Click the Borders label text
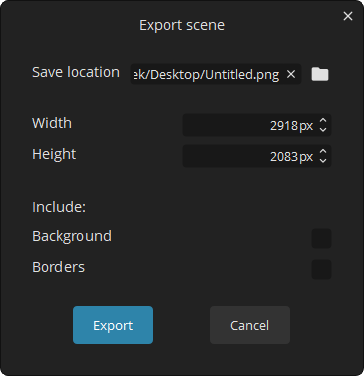Viewport: 364px width, 376px height. click(x=59, y=267)
